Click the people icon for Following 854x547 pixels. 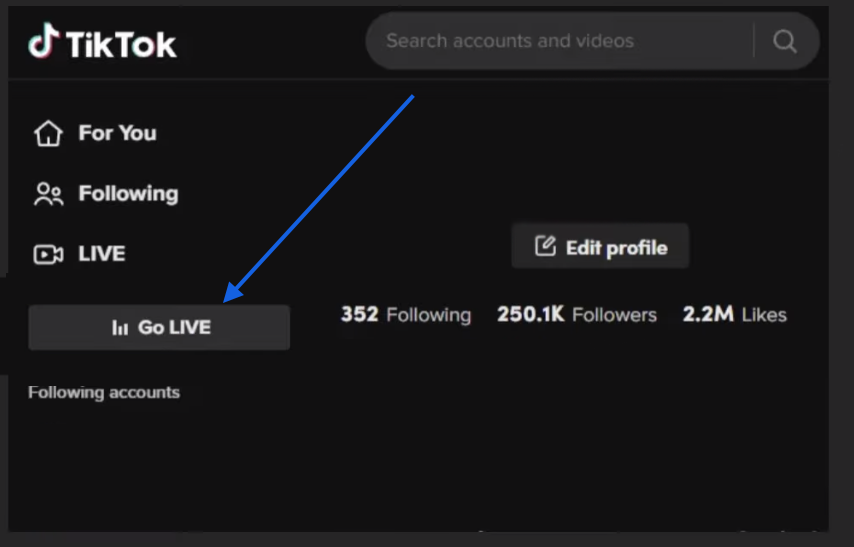(48, 194)
